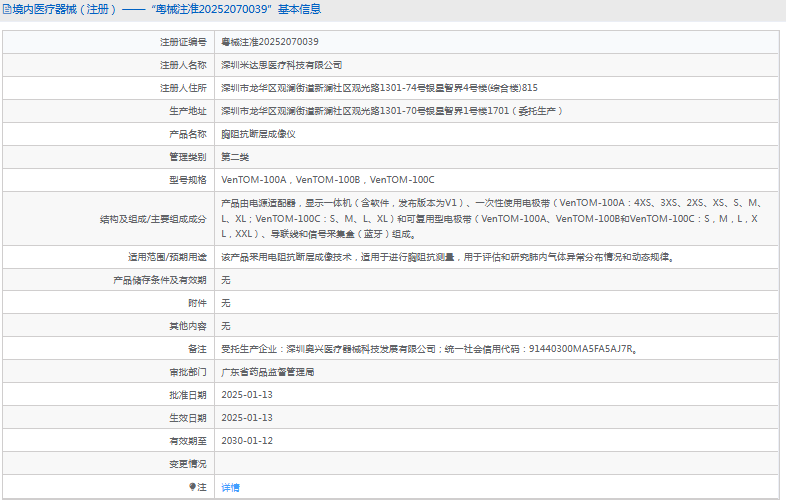
Task: Click the label 有效期至
Action: tap(187, 441)
